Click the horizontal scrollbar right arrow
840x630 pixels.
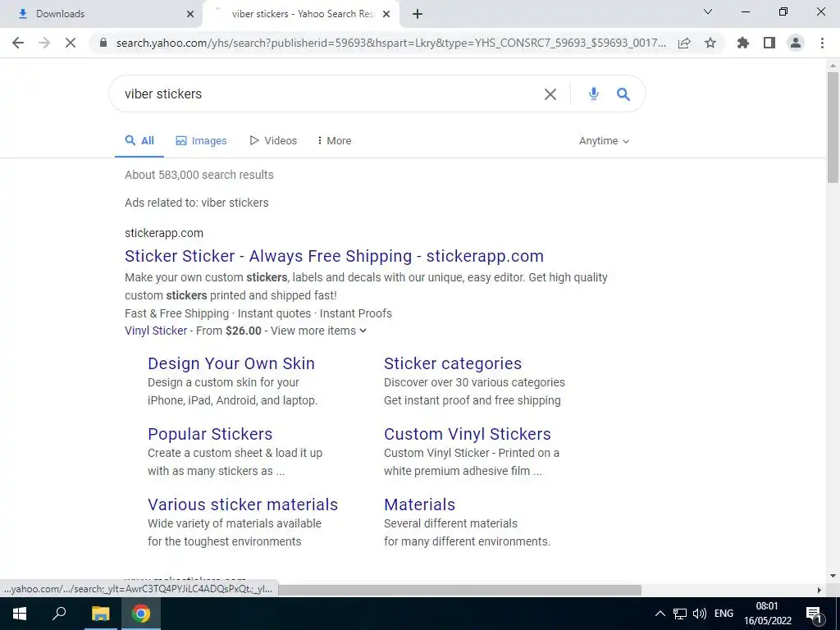[x=819, y=590]
